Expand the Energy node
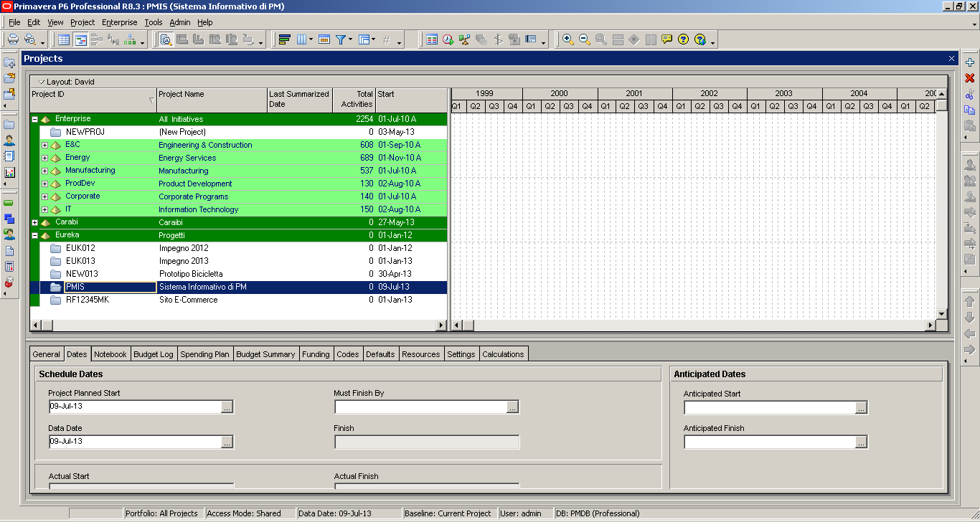 44,158
